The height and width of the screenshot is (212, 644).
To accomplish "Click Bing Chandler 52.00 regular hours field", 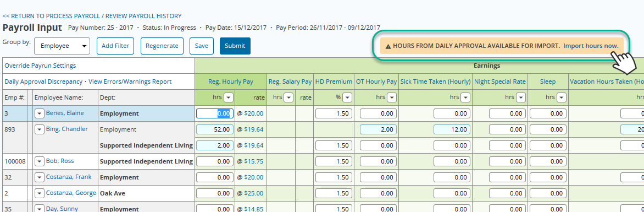I will coord(215,129).
